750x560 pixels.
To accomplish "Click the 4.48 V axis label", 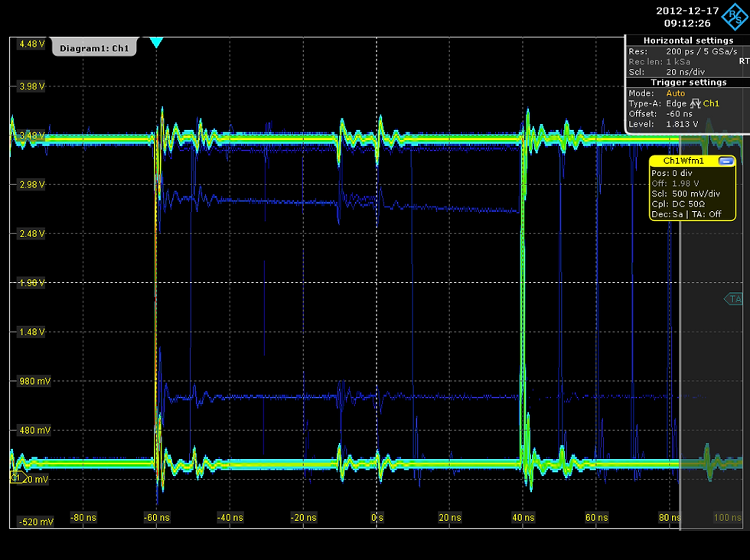I will coord(31,44).
